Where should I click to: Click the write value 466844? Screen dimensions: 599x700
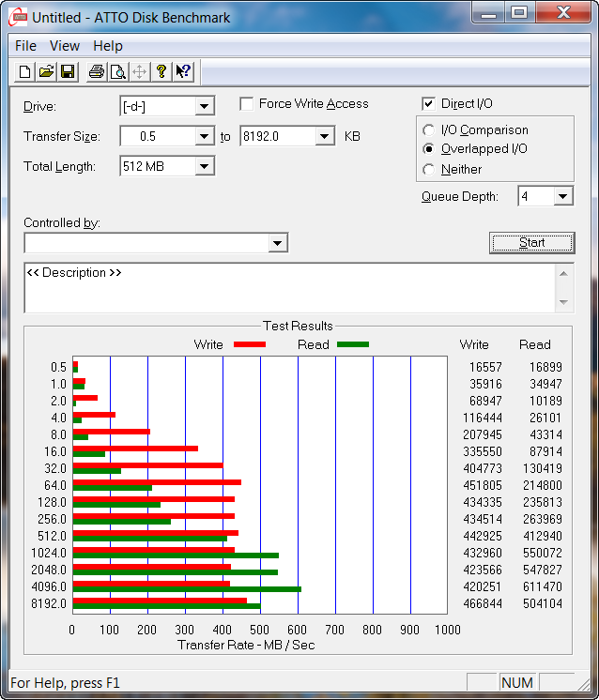coord(483,603)
